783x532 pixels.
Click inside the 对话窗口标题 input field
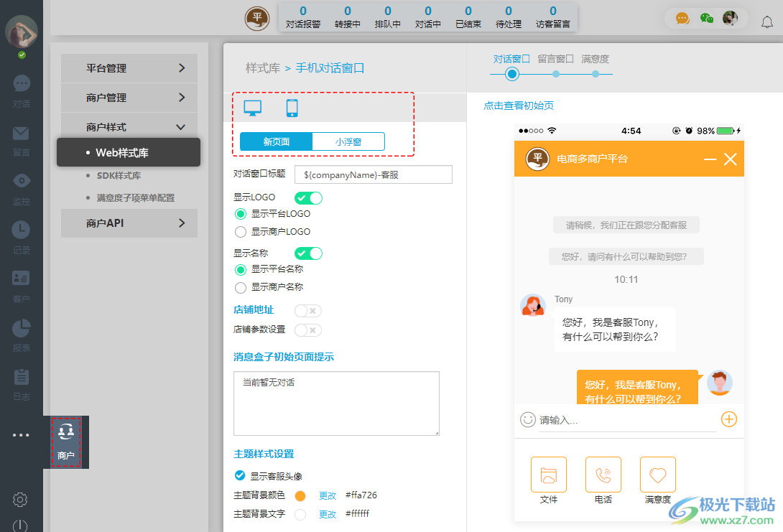(372, 174)
